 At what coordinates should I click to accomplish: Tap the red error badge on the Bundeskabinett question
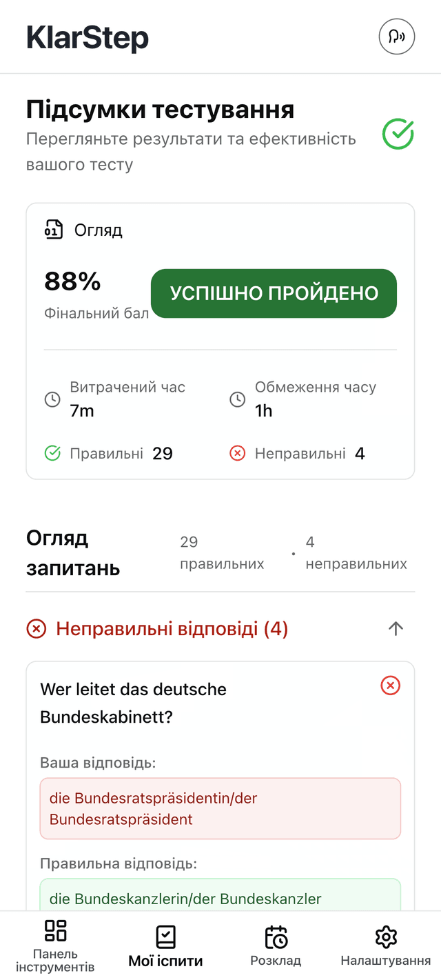tap(390, 686)
